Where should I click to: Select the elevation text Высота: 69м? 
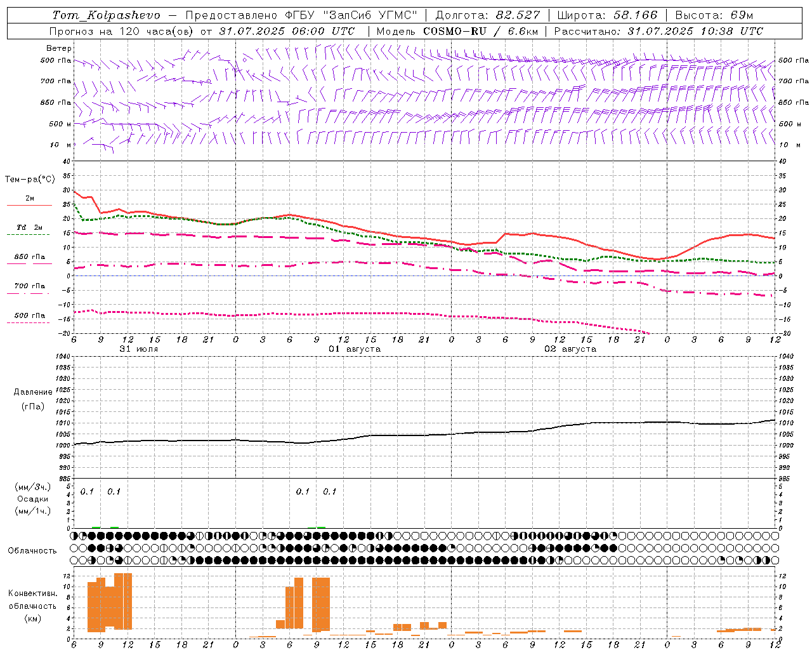(714, 15)
